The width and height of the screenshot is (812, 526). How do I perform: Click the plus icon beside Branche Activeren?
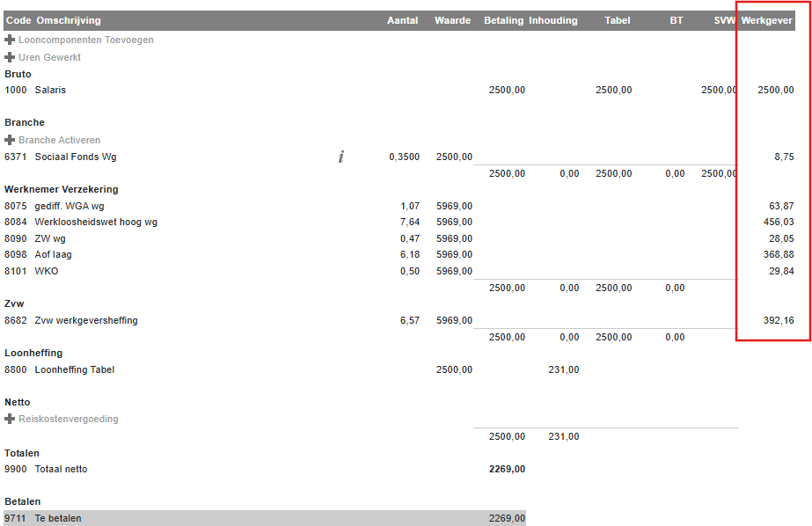pos(10,140)
